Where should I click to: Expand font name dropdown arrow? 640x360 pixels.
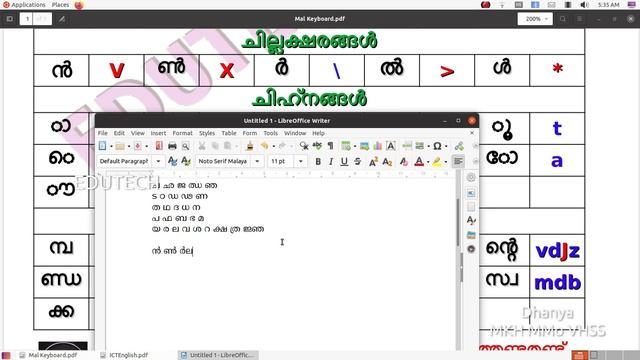point(257,161)
